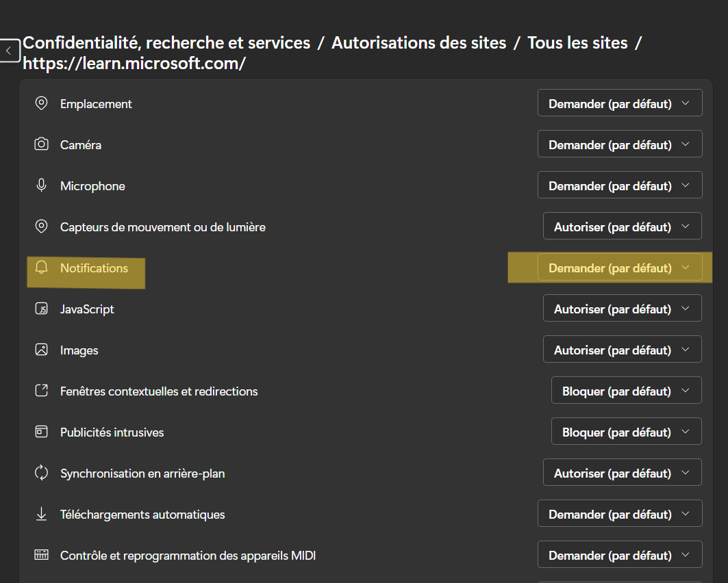
Task: Open the Caméra permission dropdown
Action: point(620,144)
